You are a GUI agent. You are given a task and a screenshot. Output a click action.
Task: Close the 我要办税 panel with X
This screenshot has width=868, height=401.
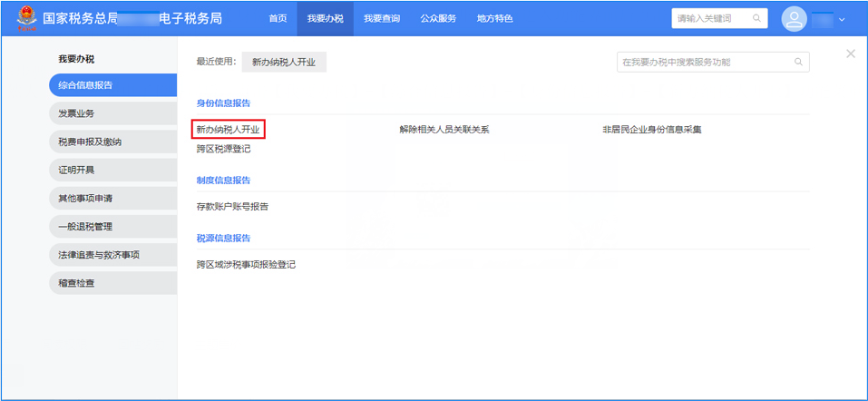pos(850,54)
